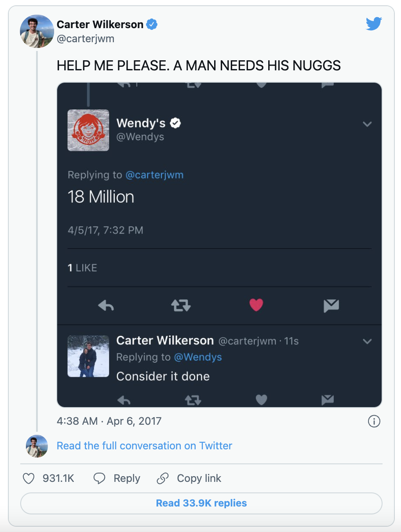Open the @carterjwm handle in the header
Image resolution: width=401 pixels, height=532 pixels.
coord(85,38)
